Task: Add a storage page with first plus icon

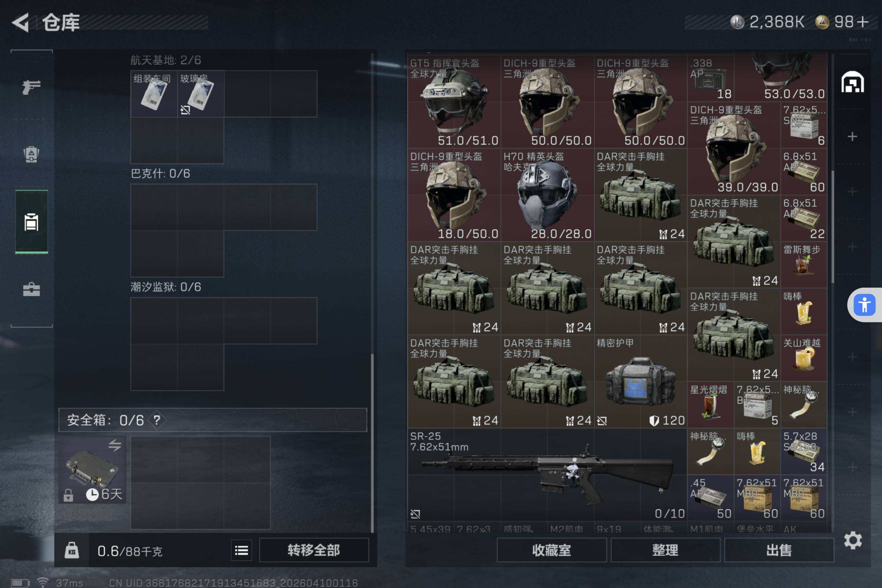Action: coord(852,136)
